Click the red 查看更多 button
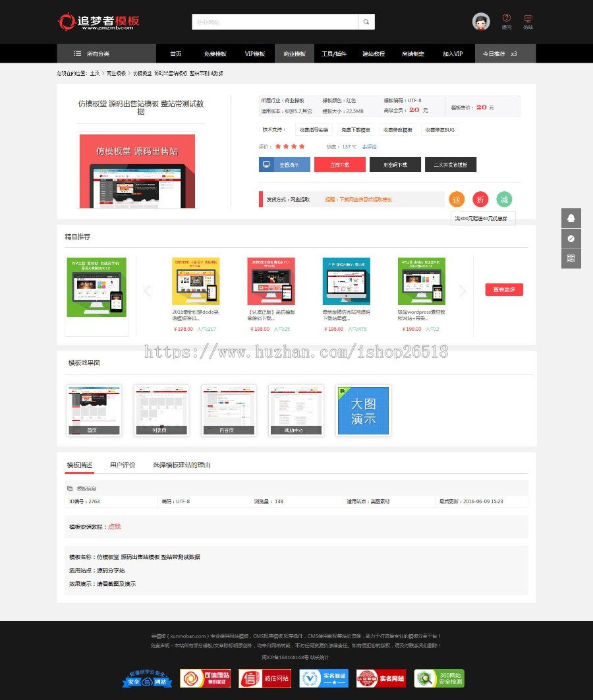Screen dimensions: 593x700 coord(504,289)
